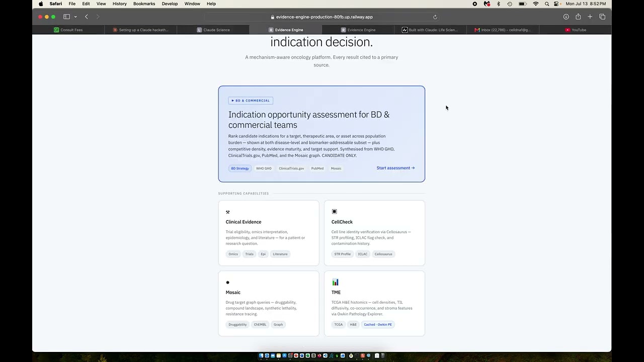Screen dimensions: 644x362
Task: Open the Safari application menu
Action: click(56, 4)
